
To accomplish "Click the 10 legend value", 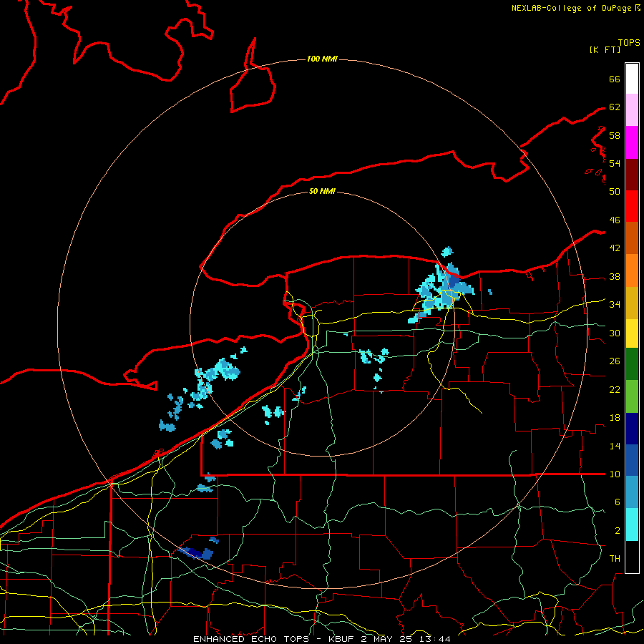I will click(x=615, y=474).
